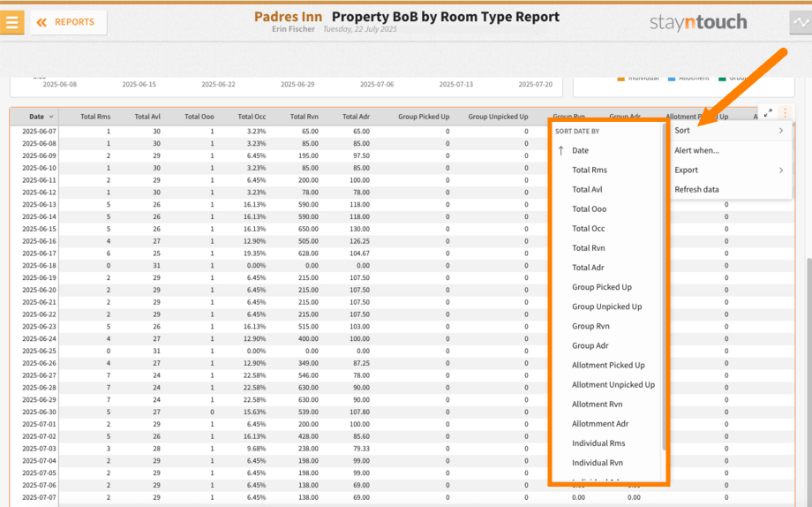Sort by Total Avl
This screenshot has width=812, height=507.
(x=587, y=190)
